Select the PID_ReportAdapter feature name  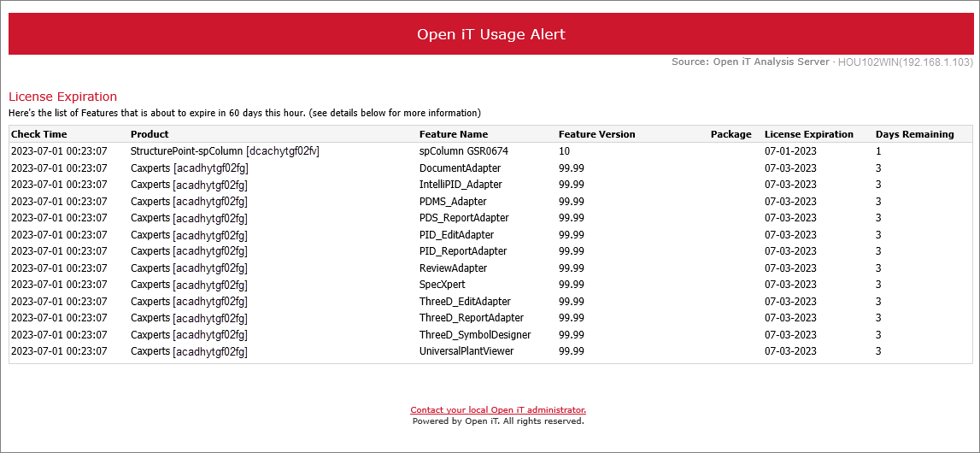(x=463, y=251)
